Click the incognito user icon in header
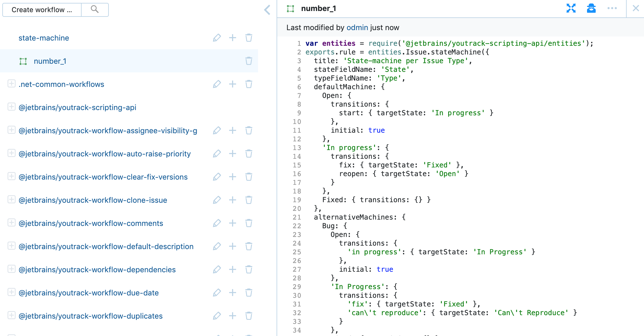The height and width of the screenshot is (336, 644). 591,8
